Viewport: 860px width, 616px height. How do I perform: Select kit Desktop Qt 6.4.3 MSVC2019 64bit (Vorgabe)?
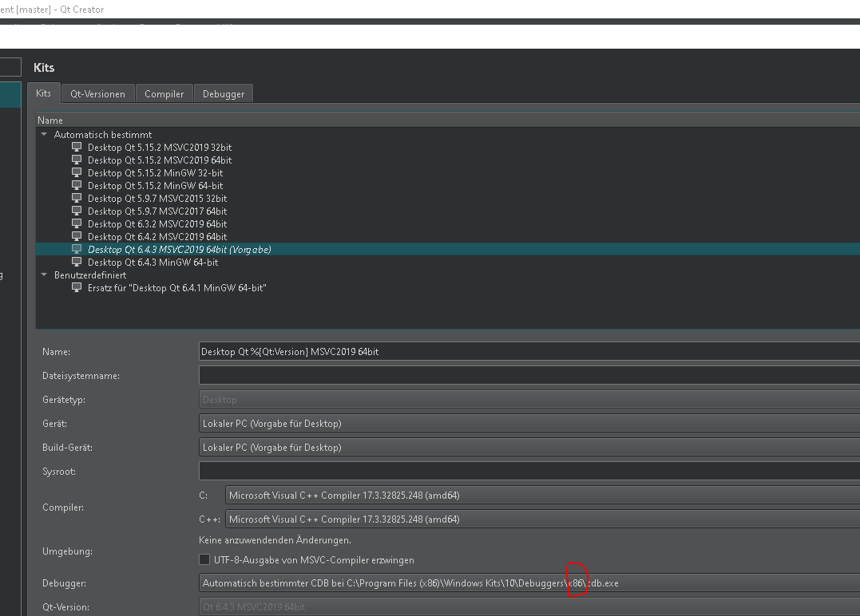180,250
